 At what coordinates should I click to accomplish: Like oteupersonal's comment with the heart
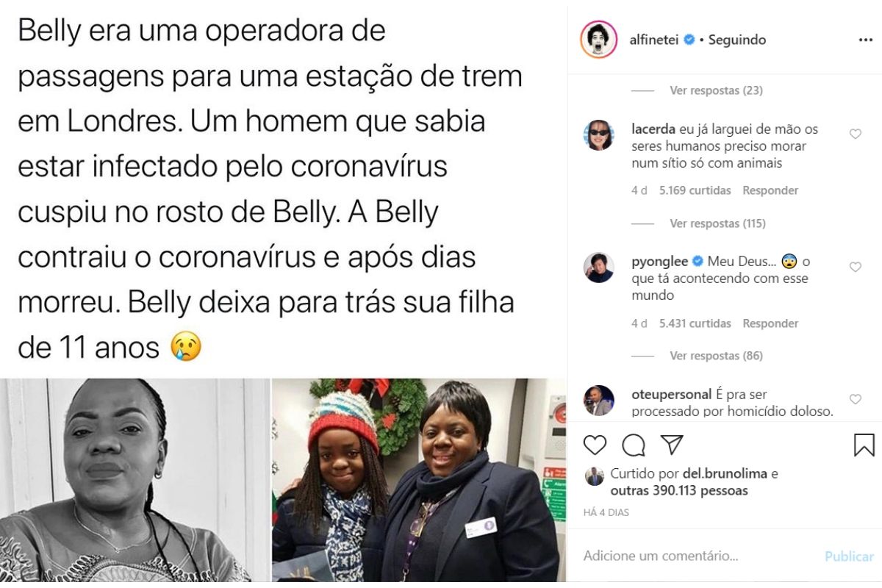pyautogui.click(x=855, y=399)
